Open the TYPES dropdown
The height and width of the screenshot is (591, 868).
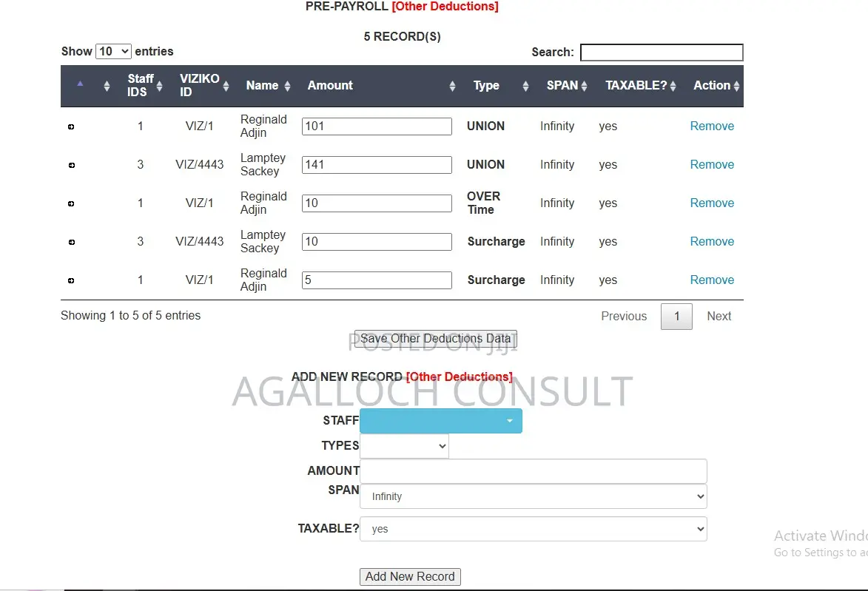click(404, 446)
